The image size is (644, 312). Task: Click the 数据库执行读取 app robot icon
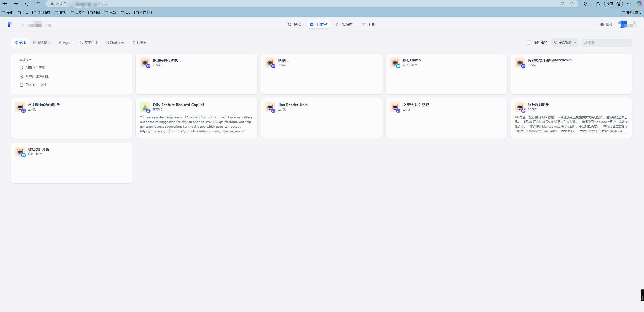(x=145, y=63)
